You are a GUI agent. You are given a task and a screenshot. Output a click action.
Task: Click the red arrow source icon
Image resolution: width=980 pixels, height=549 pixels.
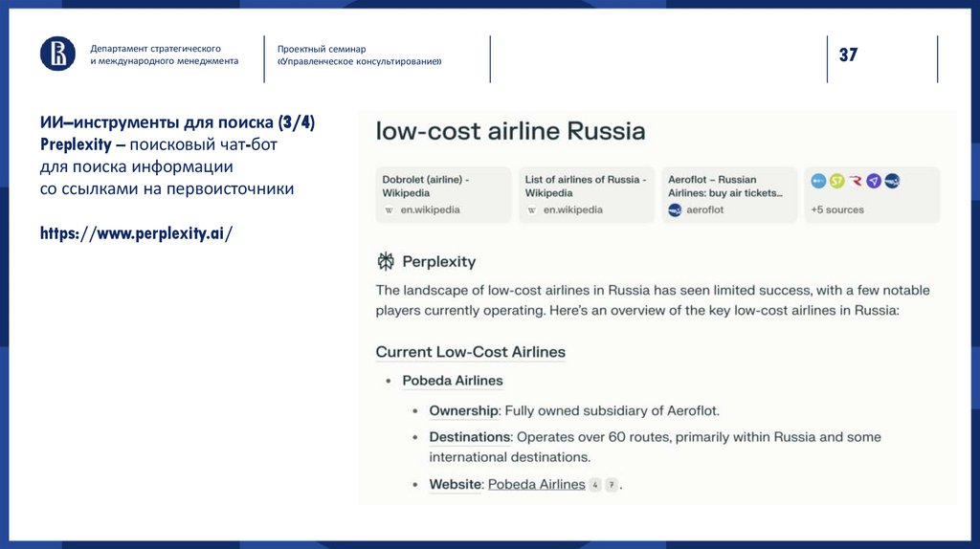856,181
